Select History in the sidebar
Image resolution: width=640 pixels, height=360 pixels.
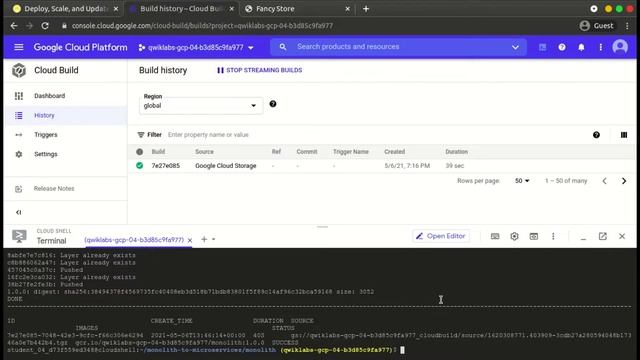tap(44, 116)
